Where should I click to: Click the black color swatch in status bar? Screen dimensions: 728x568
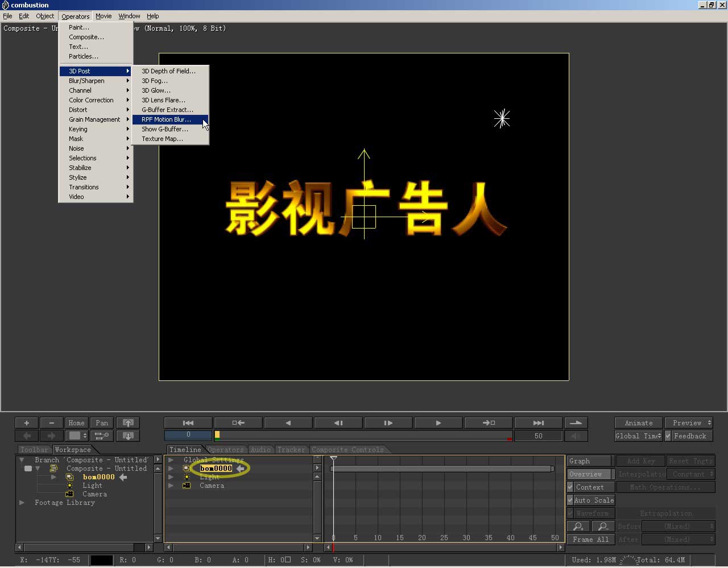[102, 560]
